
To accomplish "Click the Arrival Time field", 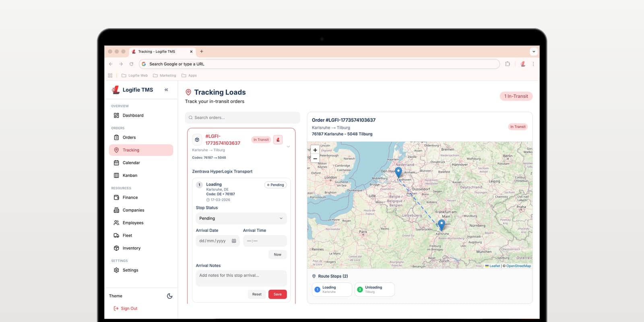I will pos(265,241).
